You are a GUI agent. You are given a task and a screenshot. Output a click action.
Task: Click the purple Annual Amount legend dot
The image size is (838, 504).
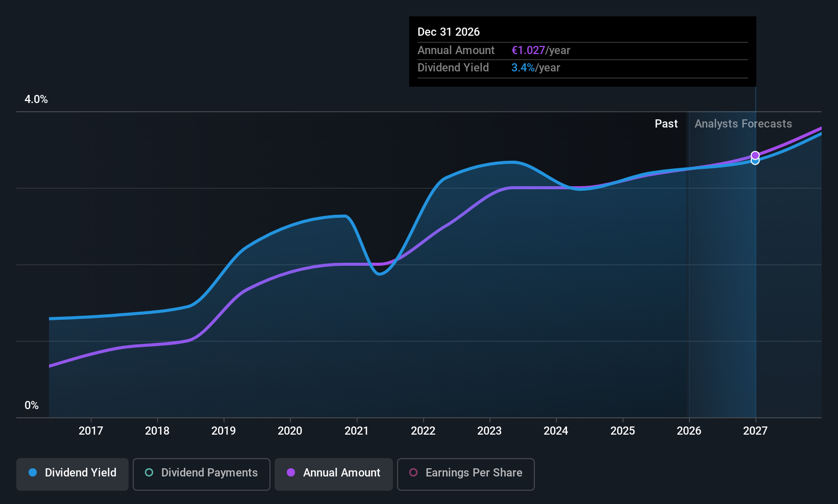tap(291, 473)
